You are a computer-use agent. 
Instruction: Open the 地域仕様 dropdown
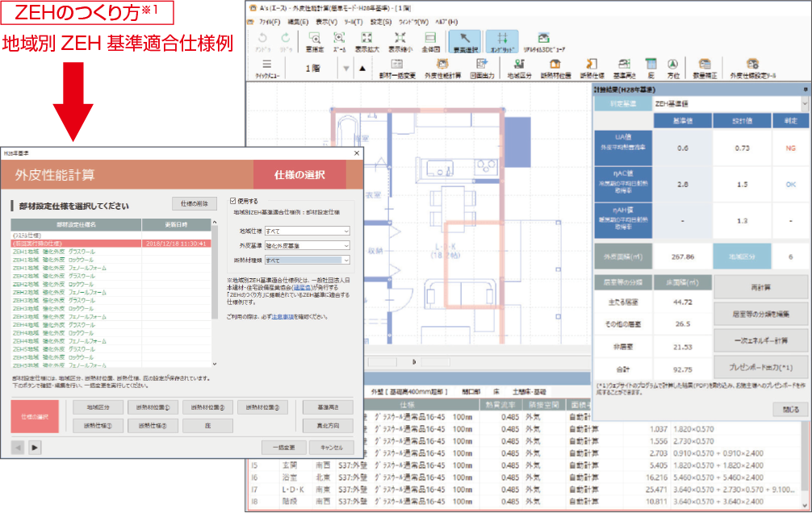pyautogui.click(x=307, y=231)
